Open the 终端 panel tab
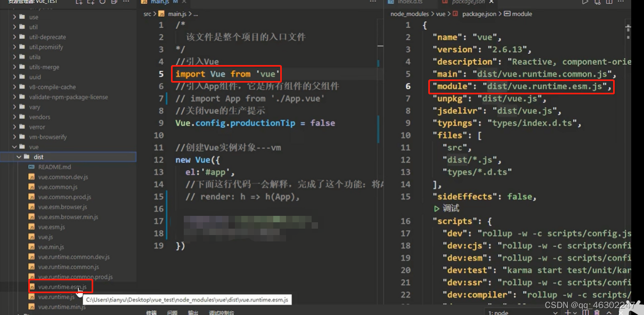The width and height of the screenshot is (644, 315). [152, 312]
